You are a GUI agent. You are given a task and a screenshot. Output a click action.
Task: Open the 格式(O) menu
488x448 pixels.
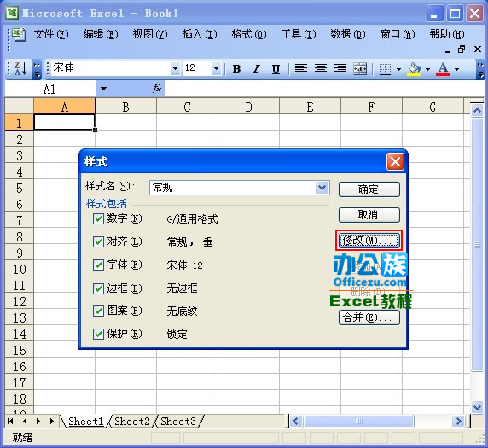[x=249, y=34]
